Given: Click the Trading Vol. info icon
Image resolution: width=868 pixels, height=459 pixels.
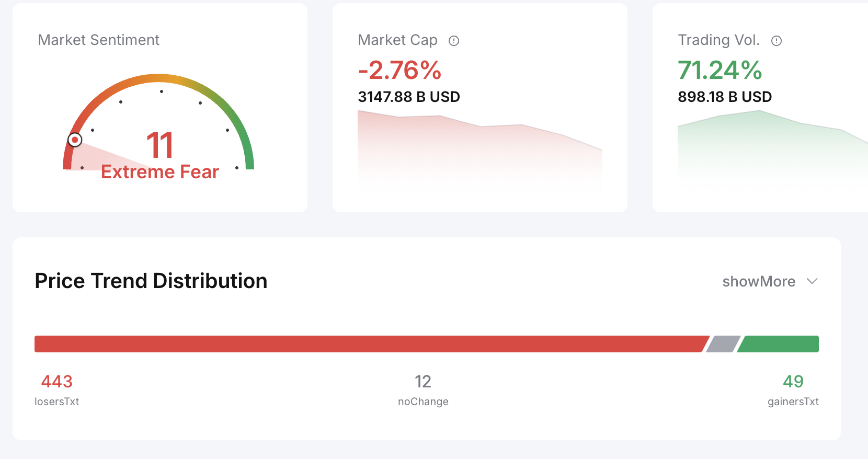Looking at the screenshot, I should click(x=776, y=41).
